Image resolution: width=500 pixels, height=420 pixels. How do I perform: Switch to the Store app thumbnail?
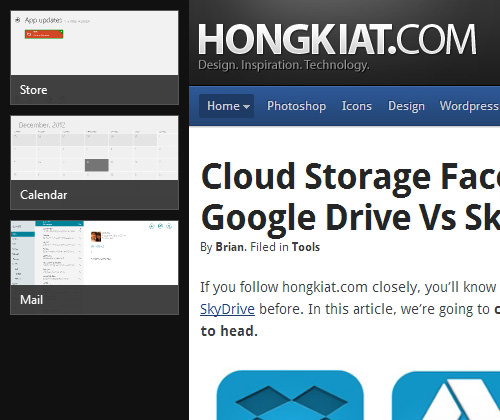click(x=95, y=58)
